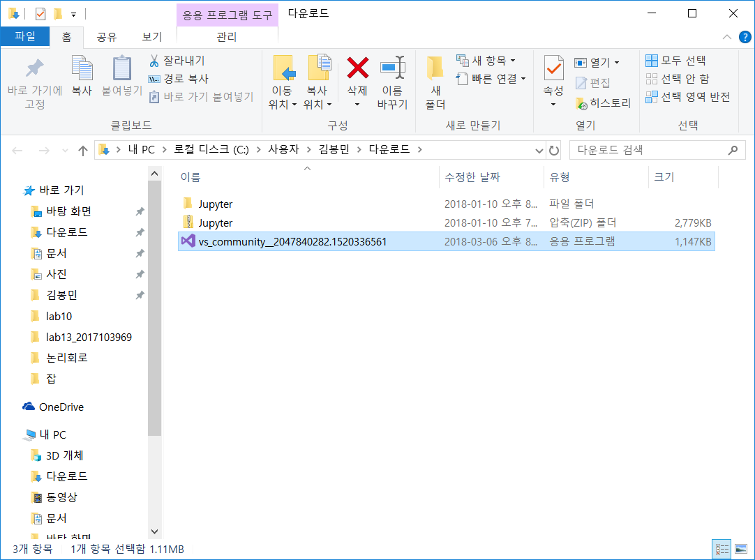Click the search box (다운로드 검색)

[x=649, y=150]
